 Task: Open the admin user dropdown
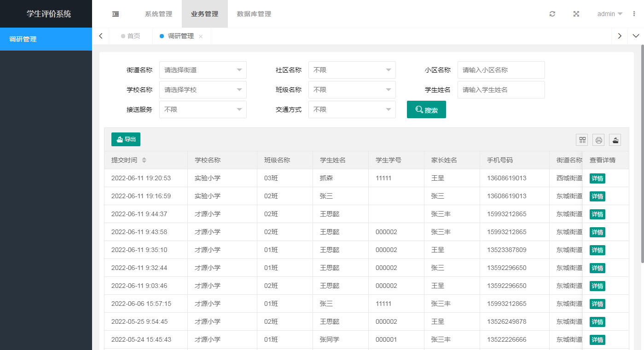click(610, 14)
